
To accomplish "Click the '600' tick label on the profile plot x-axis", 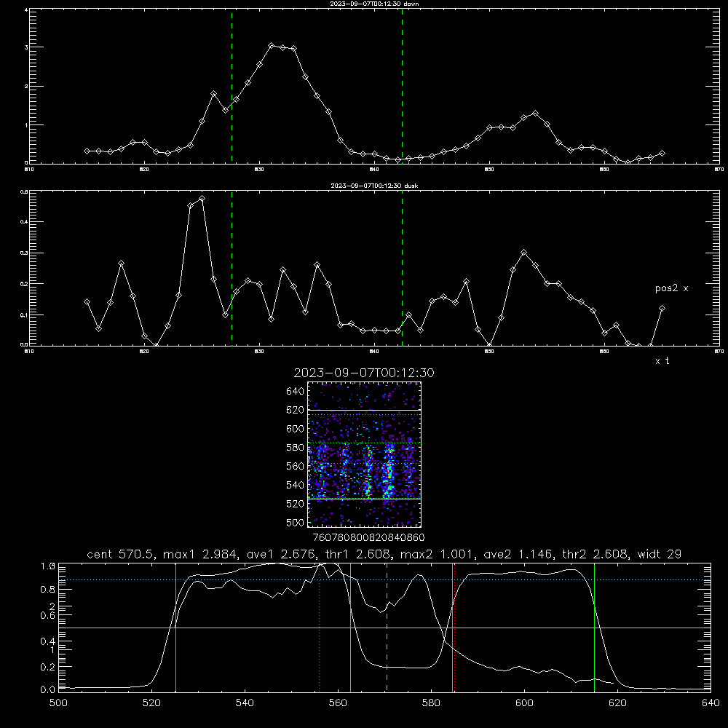I will pyautogui.click(x=524, y=703).
